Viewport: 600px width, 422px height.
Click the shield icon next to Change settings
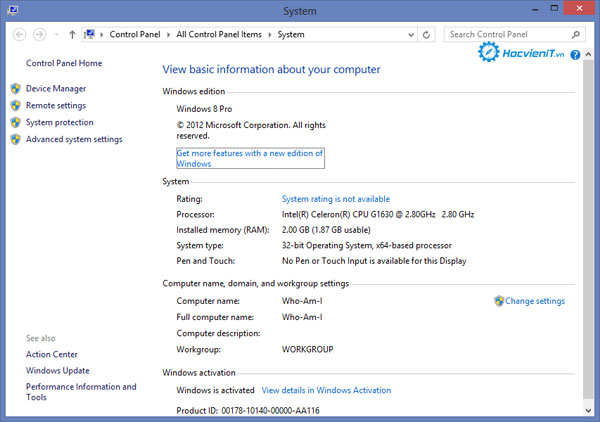point(499,301)
